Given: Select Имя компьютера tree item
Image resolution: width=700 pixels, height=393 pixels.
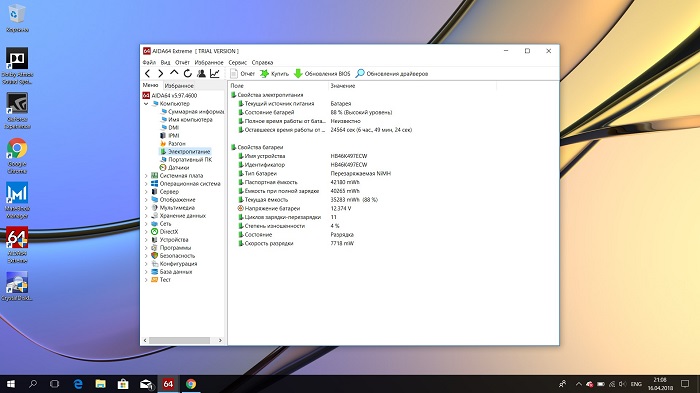Looking at the screenshot, I should 186,120.
